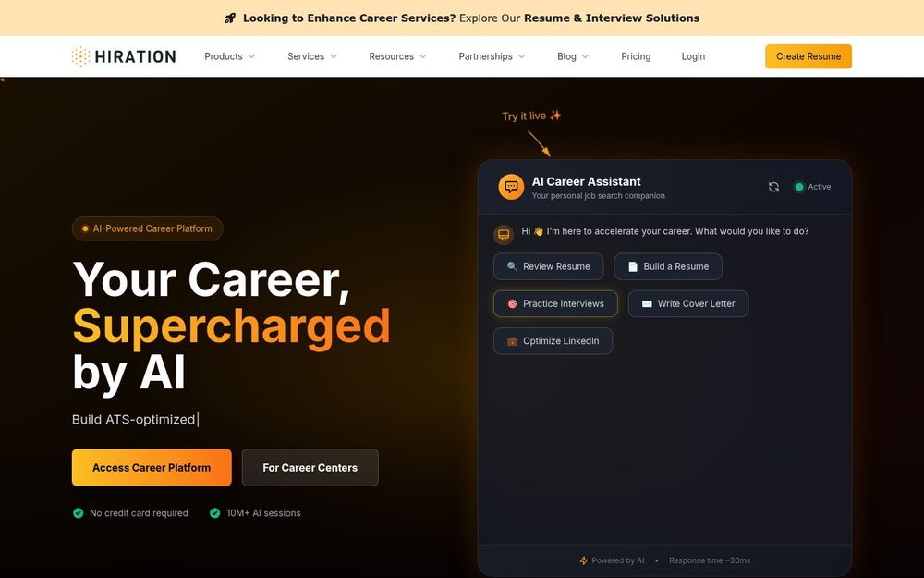The image size is (924, 578).
Task: Choose the Write Cover Letter option
Action: pos(688,303)
